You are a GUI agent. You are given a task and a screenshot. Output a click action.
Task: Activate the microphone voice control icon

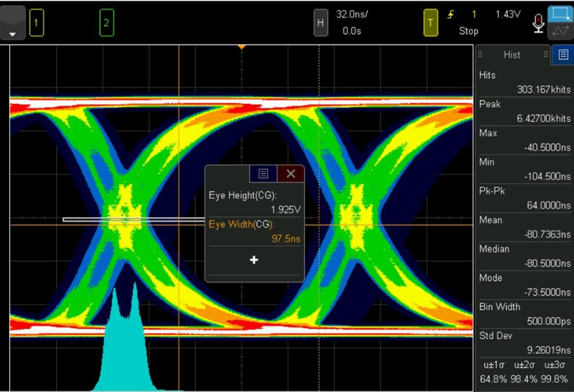click(x=538, y=23)
